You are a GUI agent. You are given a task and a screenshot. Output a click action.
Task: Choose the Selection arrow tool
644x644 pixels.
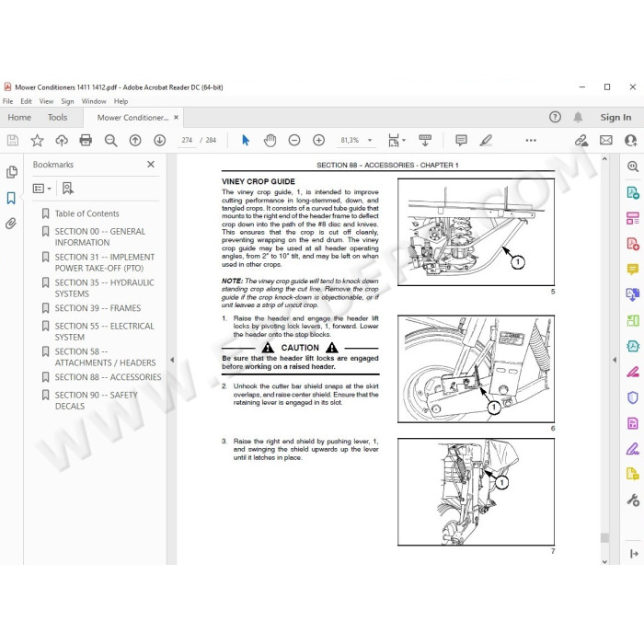(246, 141)
